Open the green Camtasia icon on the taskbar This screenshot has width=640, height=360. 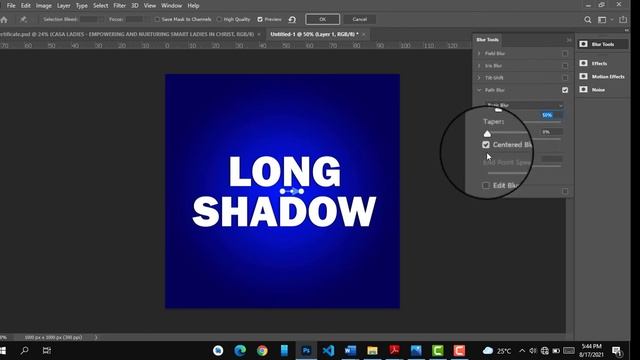pos(438,350)
